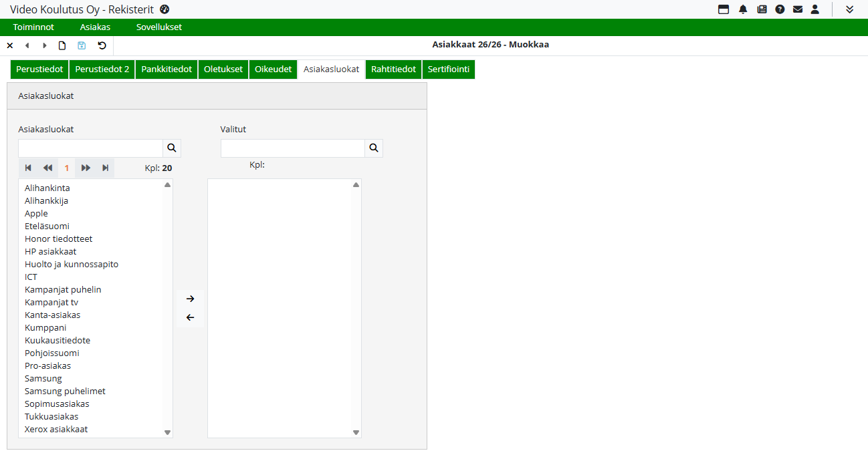Viewport: 868px width, 471px height.
Task: Go to last page of Asiakasluokat list
Action: coord(105,168)
